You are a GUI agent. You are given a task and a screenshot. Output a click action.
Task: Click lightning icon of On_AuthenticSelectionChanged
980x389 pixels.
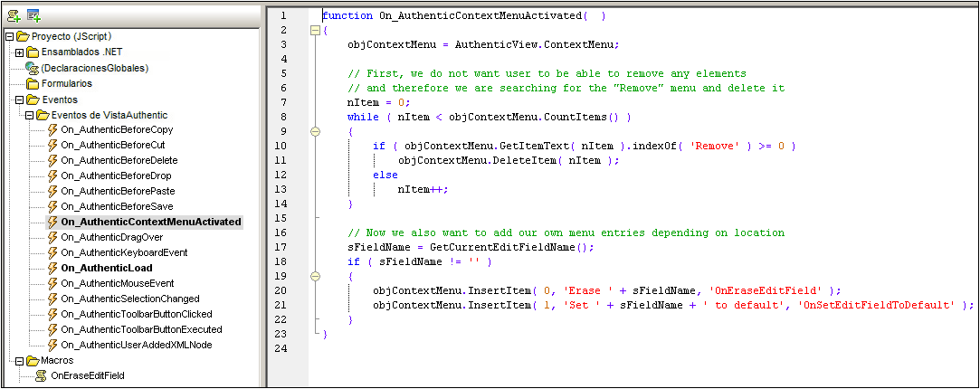[x=52, y=299]
